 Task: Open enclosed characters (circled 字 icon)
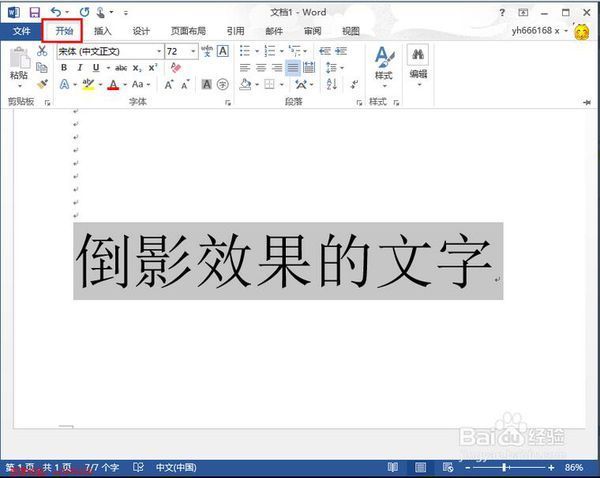[223, 84]
